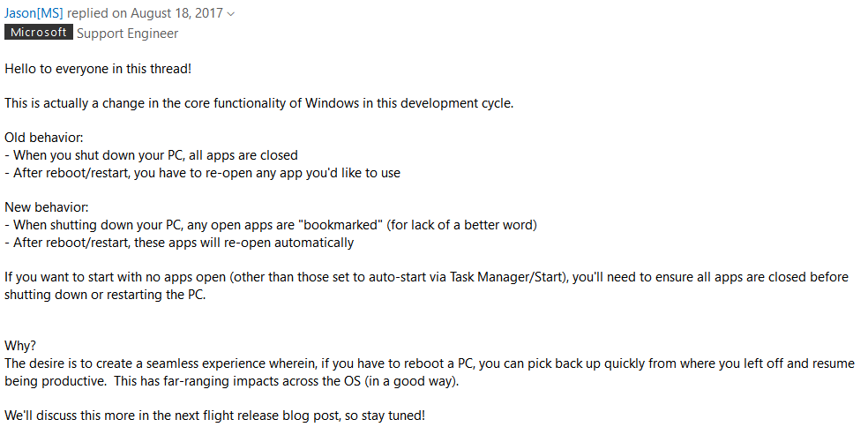Click the sentence about core functionality of Windows
The width and height of the screenshot is (868, 442).
[259, 103]
